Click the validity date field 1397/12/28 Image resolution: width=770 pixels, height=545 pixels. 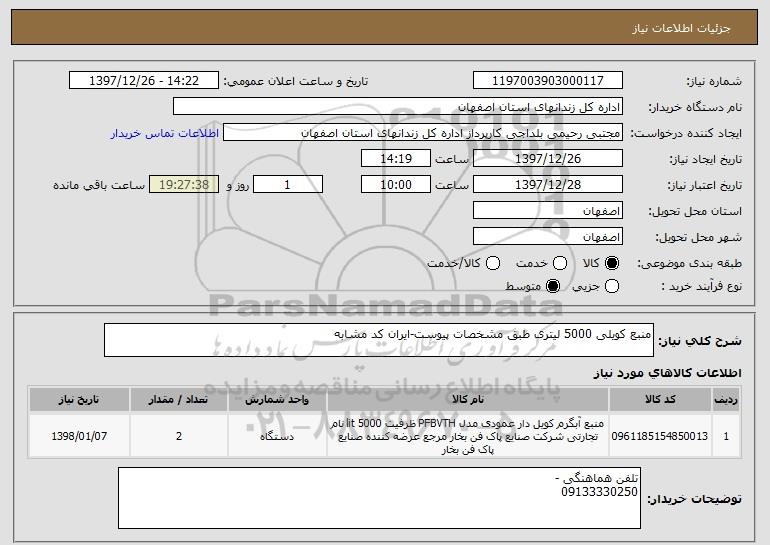tap(548, 185)
